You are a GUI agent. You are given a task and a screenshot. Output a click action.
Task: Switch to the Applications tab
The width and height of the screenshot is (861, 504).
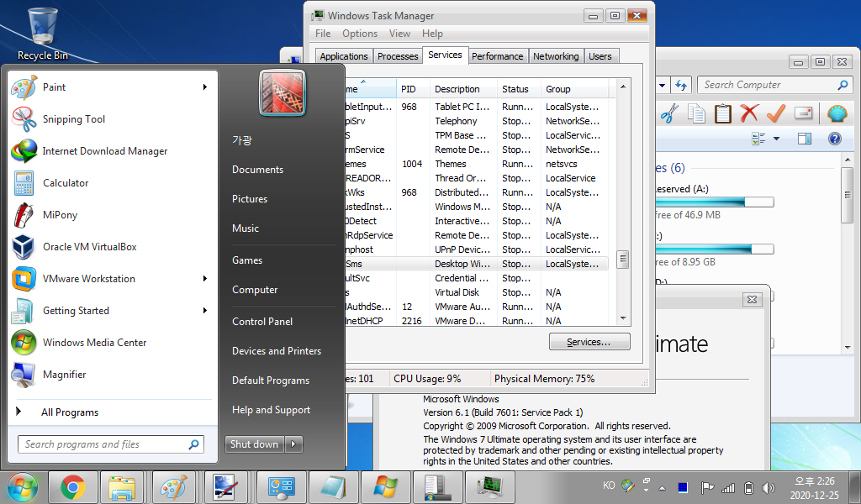tap(344, 56)
